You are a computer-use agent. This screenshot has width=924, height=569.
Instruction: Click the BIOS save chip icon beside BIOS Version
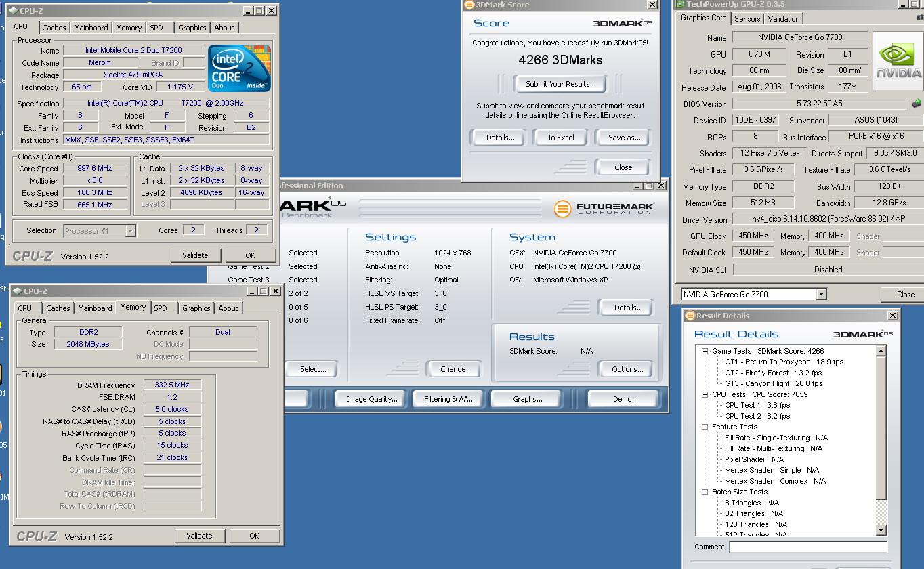[x=916, y=104]
